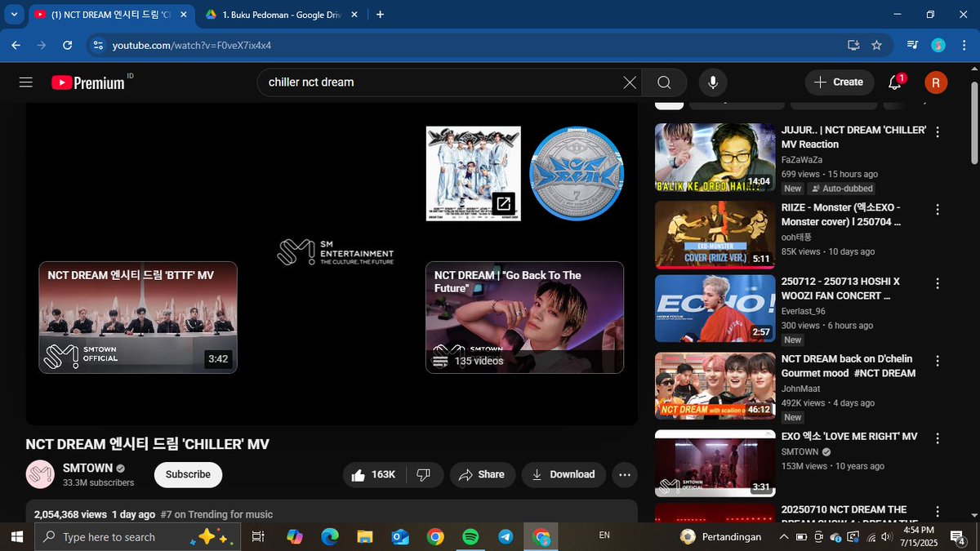Open Go Back To The Future playlist card
The width and height of the screenshot is (980, 551).
click(524, 318)
